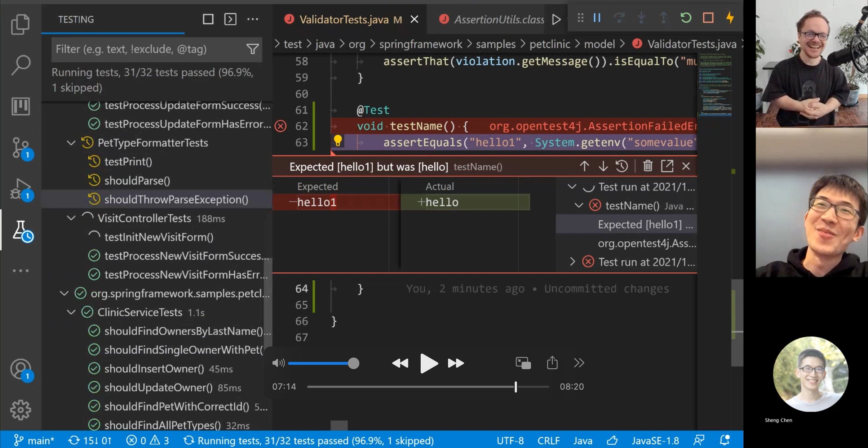Stop the debug session
868x448 pixels.
(x=708, y=18)
